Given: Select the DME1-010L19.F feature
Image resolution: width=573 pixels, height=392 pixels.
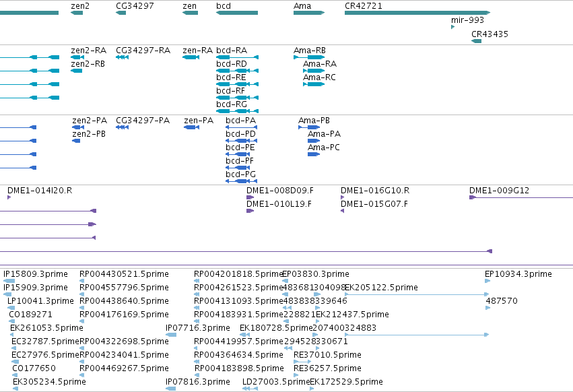Looking at the screenshot, I should [x=250, y=211].
